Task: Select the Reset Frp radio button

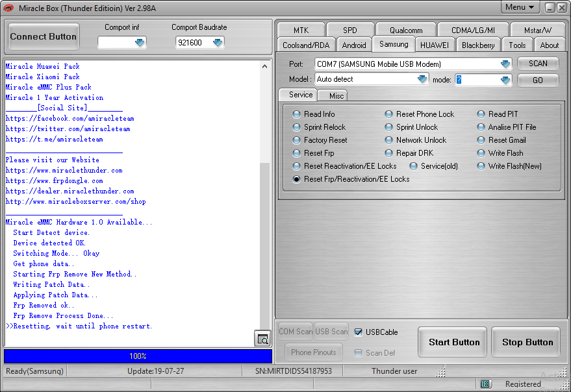Action: pos(296,153)
